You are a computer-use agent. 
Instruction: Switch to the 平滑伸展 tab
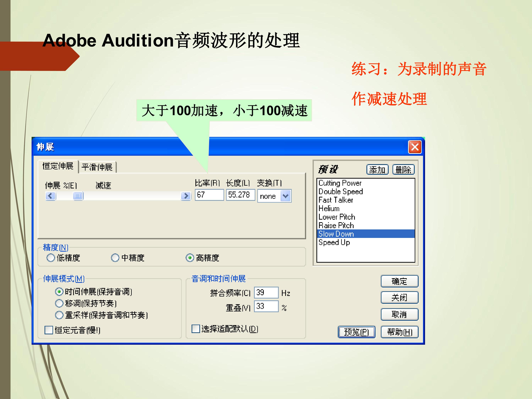tap(97, 167)
